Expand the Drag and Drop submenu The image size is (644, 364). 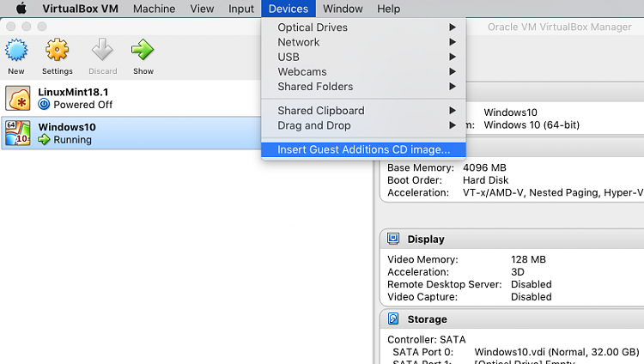point(363,125)
